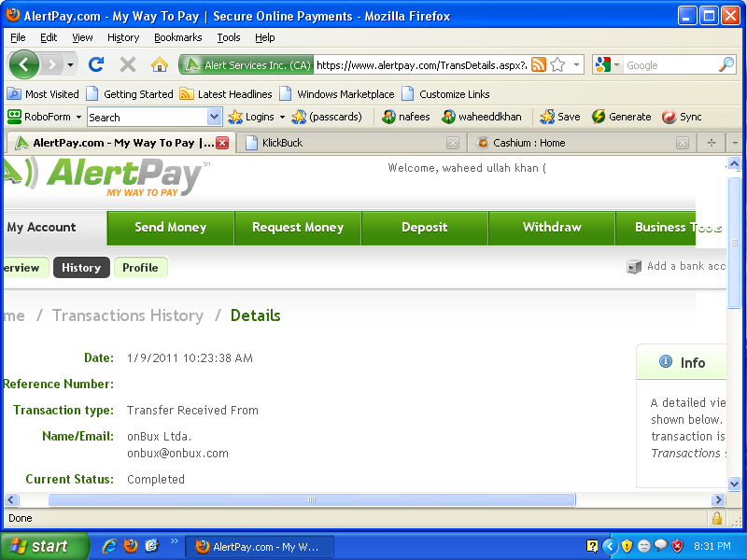Open the Bookmarks menu

click(177, 37)
